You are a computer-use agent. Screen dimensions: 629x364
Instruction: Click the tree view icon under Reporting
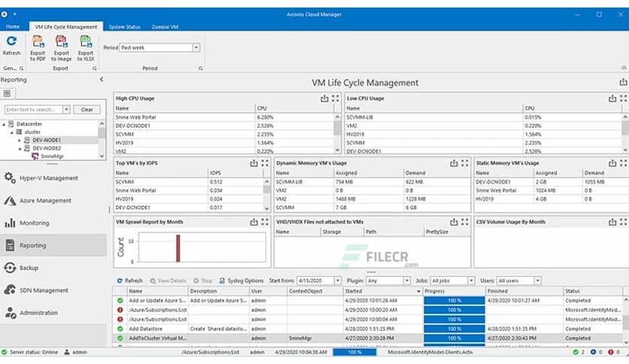7,93
